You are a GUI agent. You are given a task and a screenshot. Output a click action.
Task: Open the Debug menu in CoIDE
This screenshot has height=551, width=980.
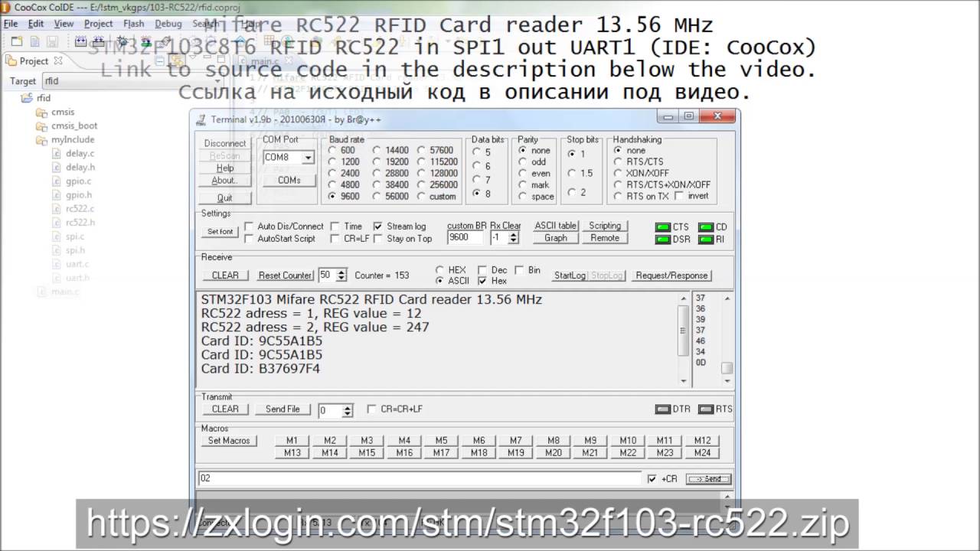coord(168,24)
